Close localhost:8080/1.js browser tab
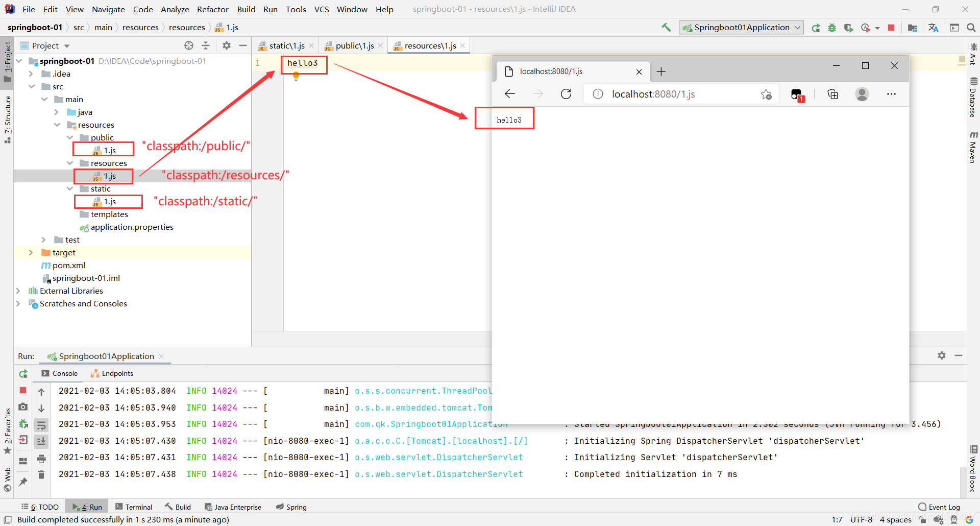Screen dimensions: 980x526 pyautogui.click(x=639, y=72)
